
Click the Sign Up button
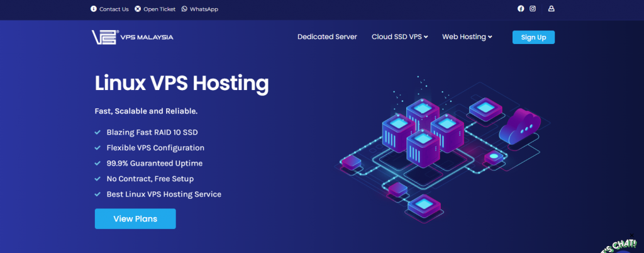533,37
